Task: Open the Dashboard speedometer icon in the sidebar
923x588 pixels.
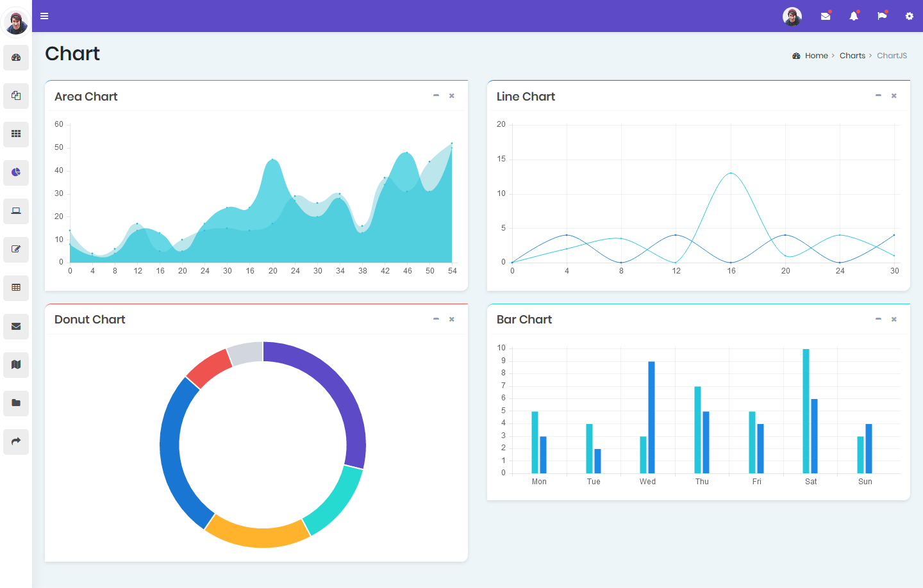Action: pos(16,58)
